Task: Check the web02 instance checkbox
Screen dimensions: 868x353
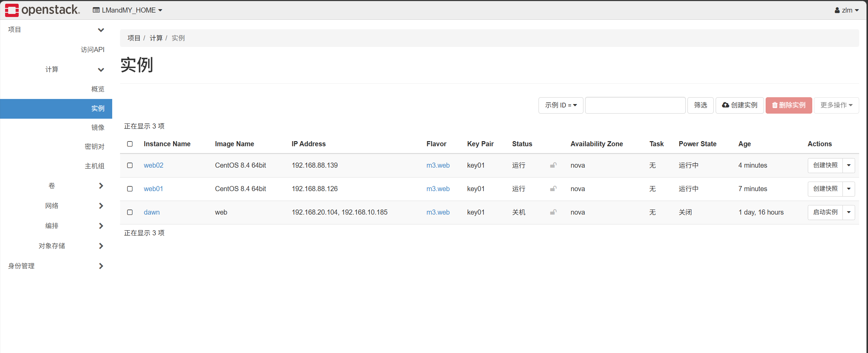Action: point(130,165)
